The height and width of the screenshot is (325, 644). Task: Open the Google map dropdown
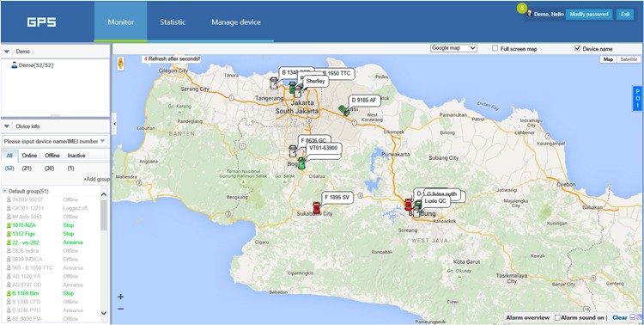453,48
